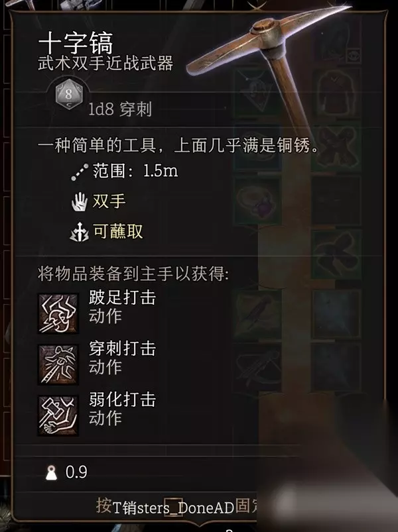
Task: Click the range dotted-line icon
Action: 80,172
